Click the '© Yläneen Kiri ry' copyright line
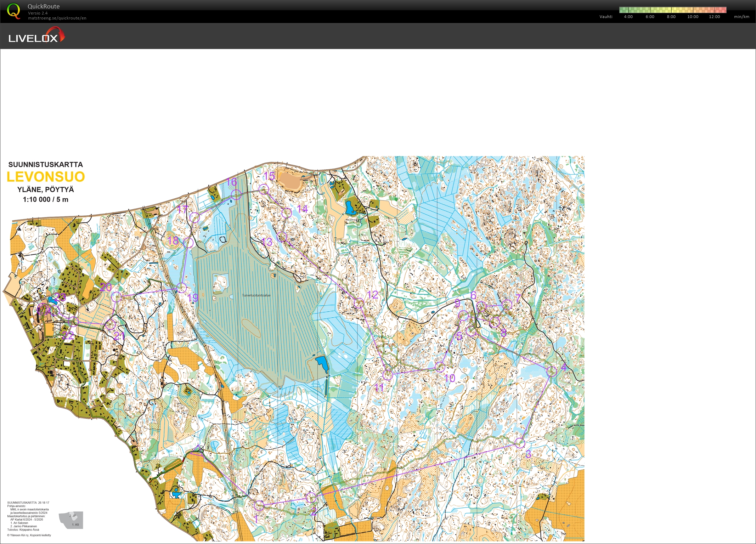Image resolution: width=756 pixels, height=544 pixels. click(x=29, y=535)
